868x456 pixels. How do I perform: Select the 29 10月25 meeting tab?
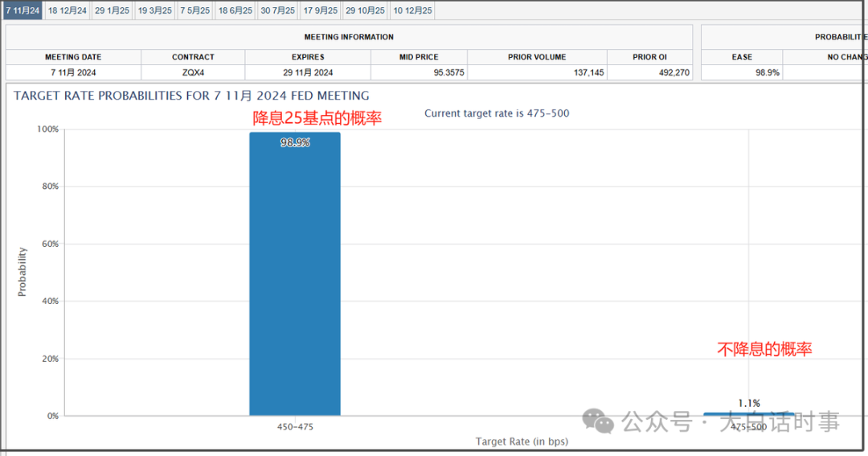click(366, 10)
